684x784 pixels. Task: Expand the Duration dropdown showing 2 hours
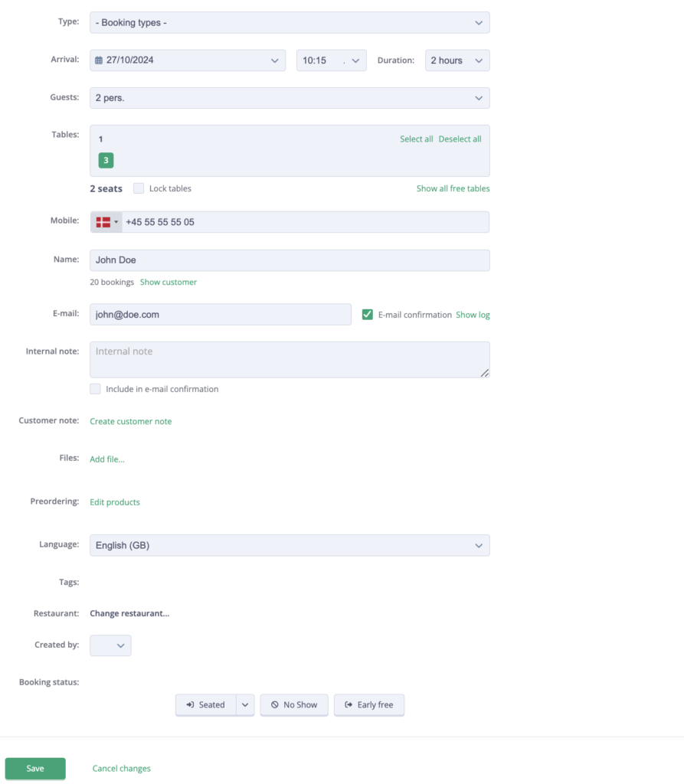[x=457, y=60]
